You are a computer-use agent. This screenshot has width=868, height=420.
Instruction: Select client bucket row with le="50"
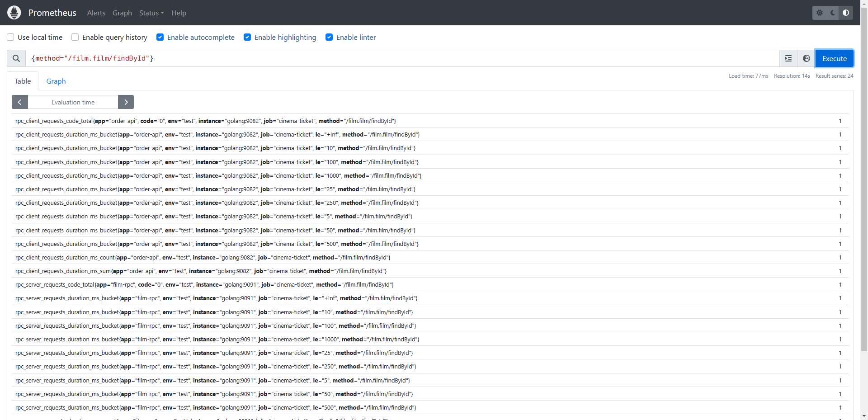pyautogui.click(x=430, y=230)
